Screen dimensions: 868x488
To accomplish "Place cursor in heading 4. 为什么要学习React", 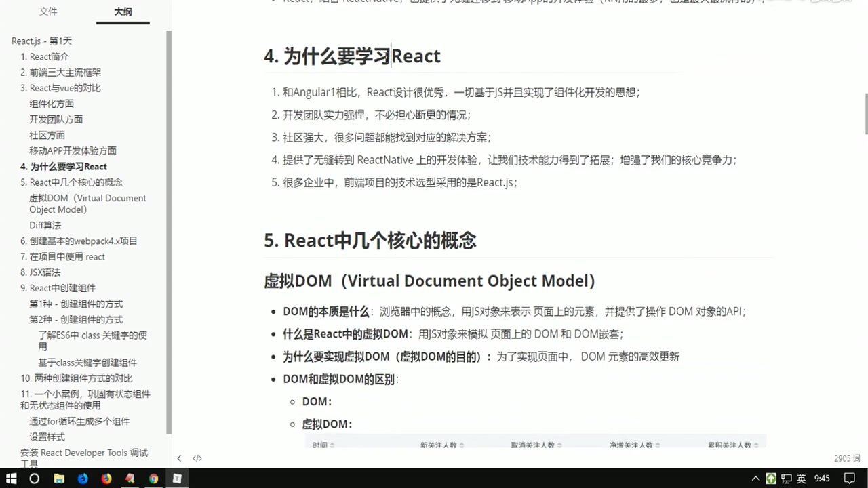I will coord(352,56).
